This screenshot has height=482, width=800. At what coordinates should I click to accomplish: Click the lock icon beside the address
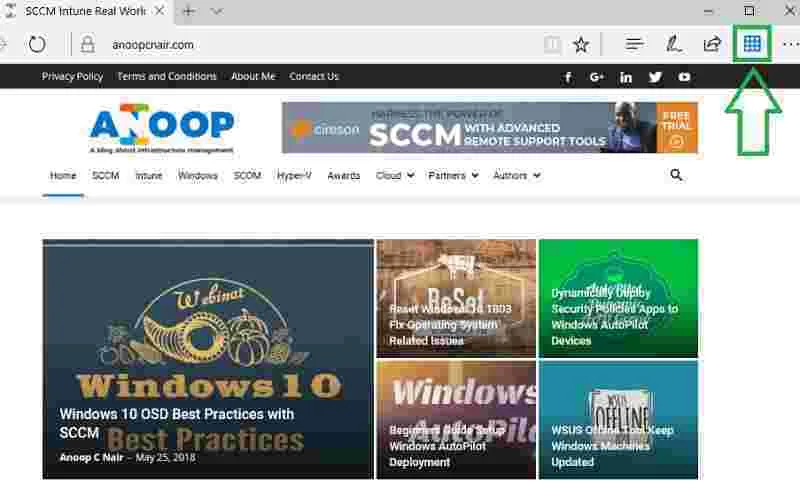click(87, 44)
